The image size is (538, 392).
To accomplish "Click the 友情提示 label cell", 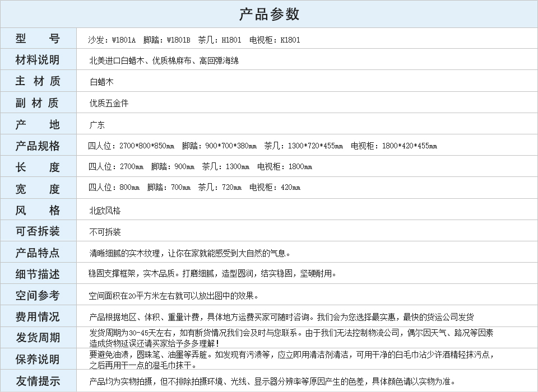I will [38, 381].
